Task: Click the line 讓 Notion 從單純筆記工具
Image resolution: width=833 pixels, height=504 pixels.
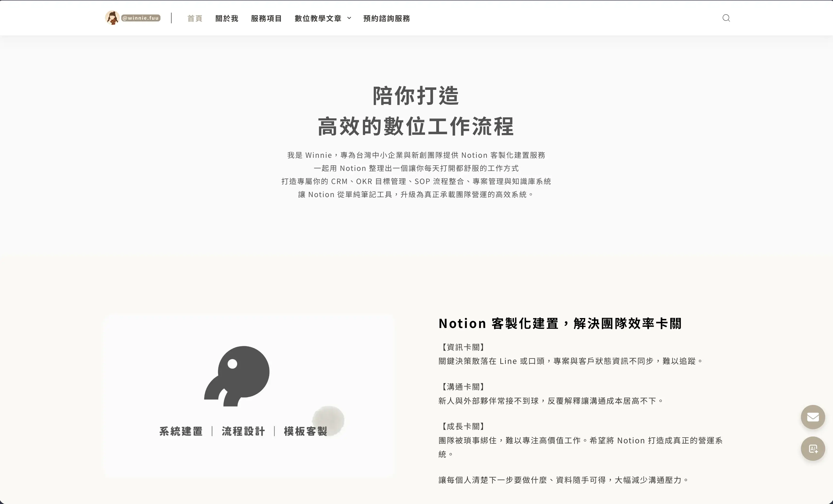Action: (x=416, y=194)
